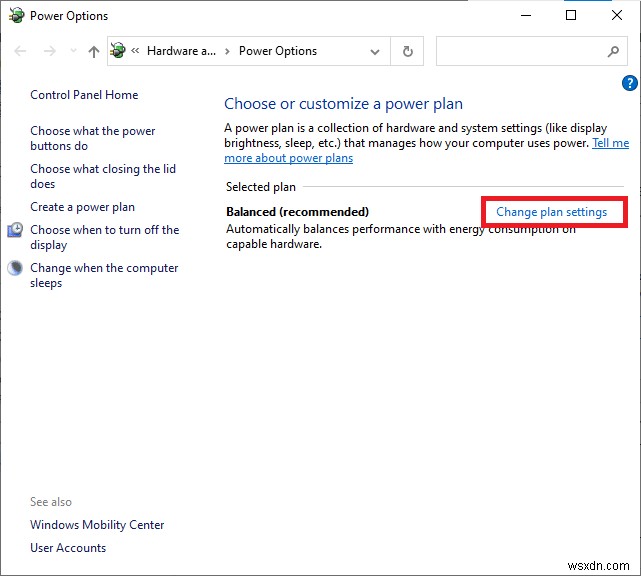Image resolution: width=641 pixels, height=576 pixels.
Task: Close the Power Options window
Action: coord(617,16)
